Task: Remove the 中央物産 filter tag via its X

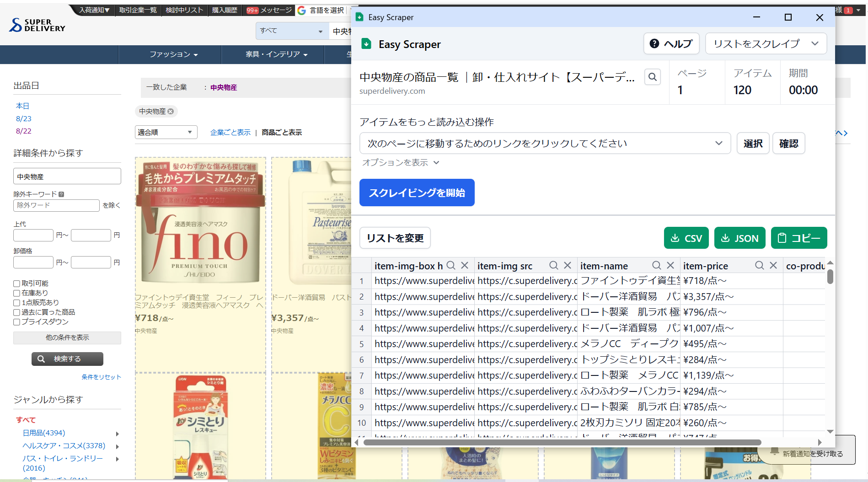Action: pyautogui.click(x=171, y=111)
